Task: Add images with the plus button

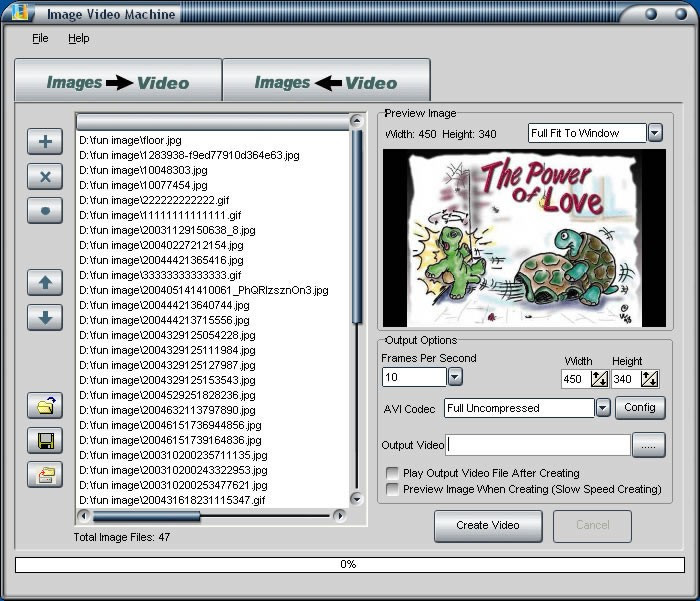Action: click(x=45, y=142)
